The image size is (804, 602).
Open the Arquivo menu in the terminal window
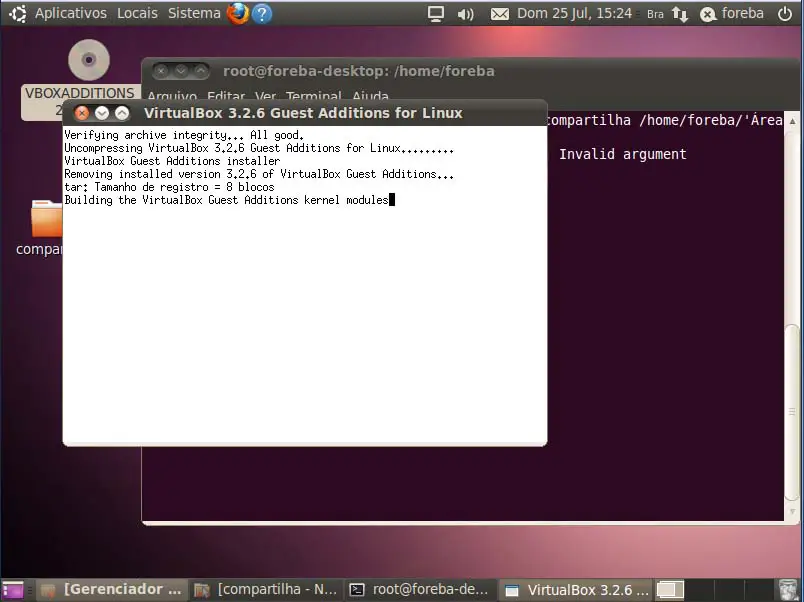[172, 96]
